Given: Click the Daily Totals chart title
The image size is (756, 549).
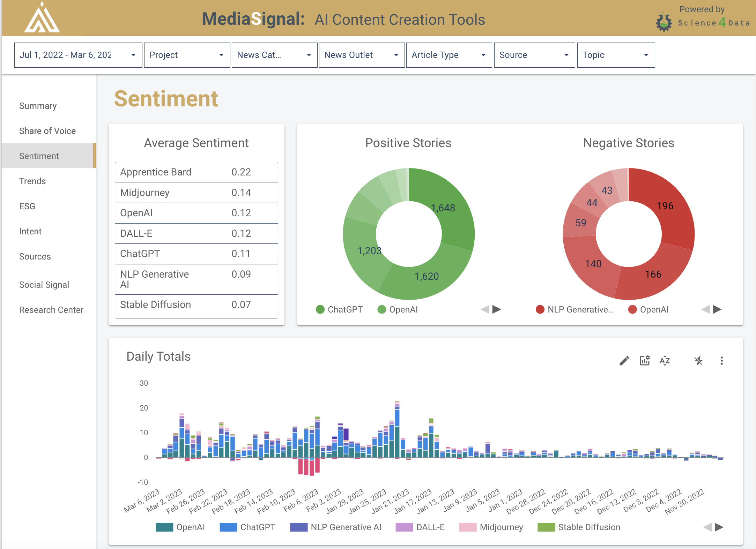Looking at the screenshot, I should (x=158, y=356).
